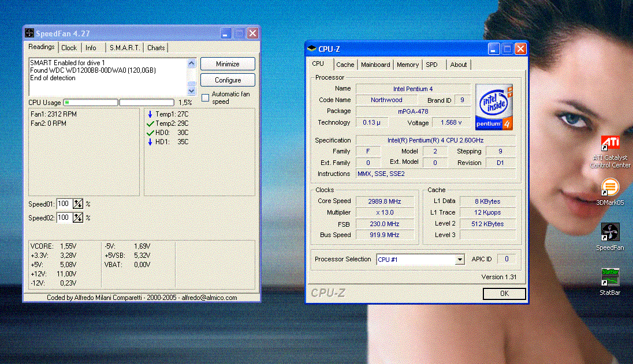Open the About tab in CPU-Z
The height and width of the screenshot is (364, 633).
(x=459, y=65)
